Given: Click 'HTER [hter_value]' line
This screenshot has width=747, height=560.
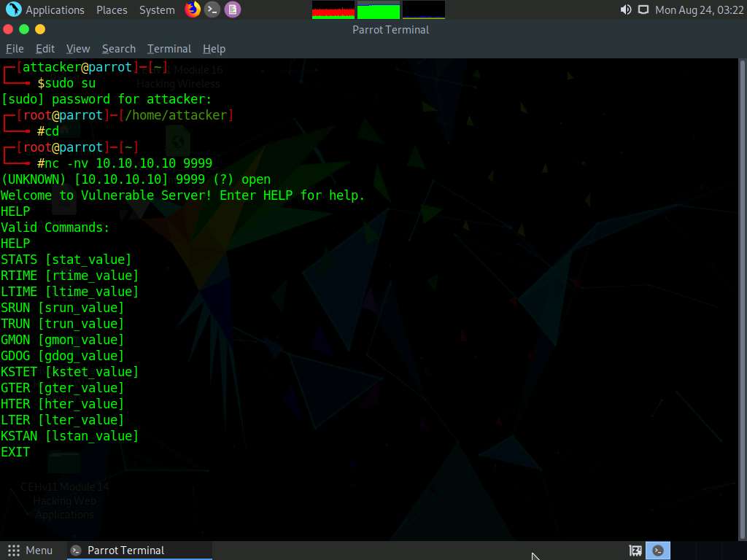Looking at the screenshot, I should pyautogui.click(x=63, y=404).
